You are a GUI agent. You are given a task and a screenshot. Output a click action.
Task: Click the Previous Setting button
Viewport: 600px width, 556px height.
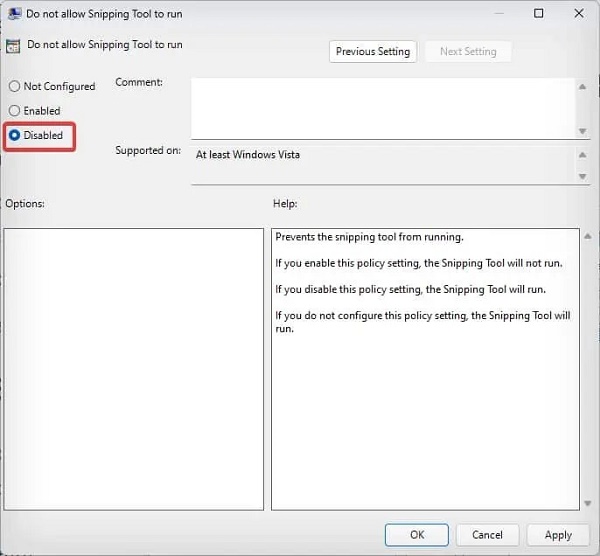(373, 51)
